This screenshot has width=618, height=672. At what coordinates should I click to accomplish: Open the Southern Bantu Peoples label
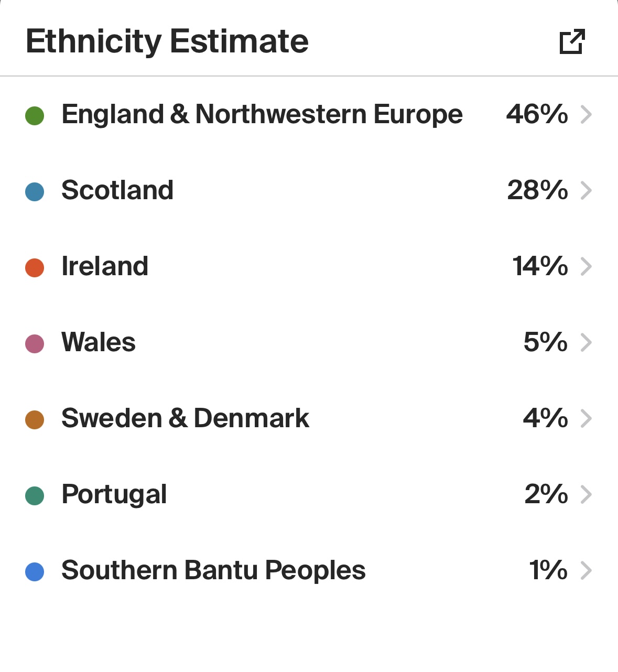click(213, 570)
